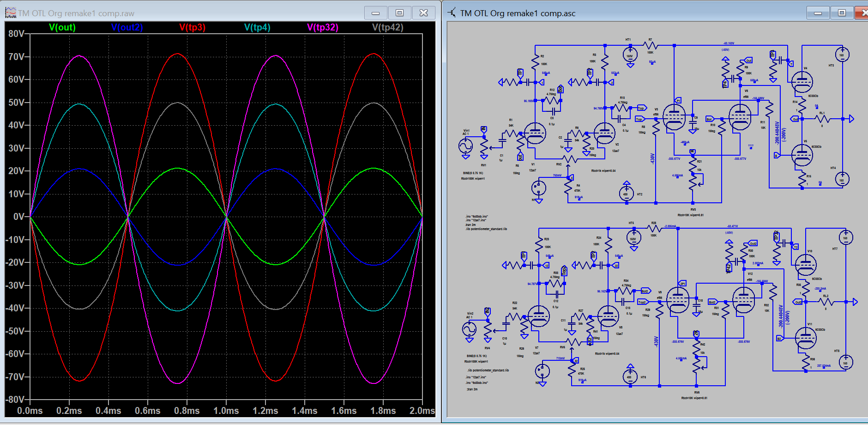The height and width of the screenshot is (425, 868).
Task: Click "-80V" on the voltage axis
Action: [15, 400]
